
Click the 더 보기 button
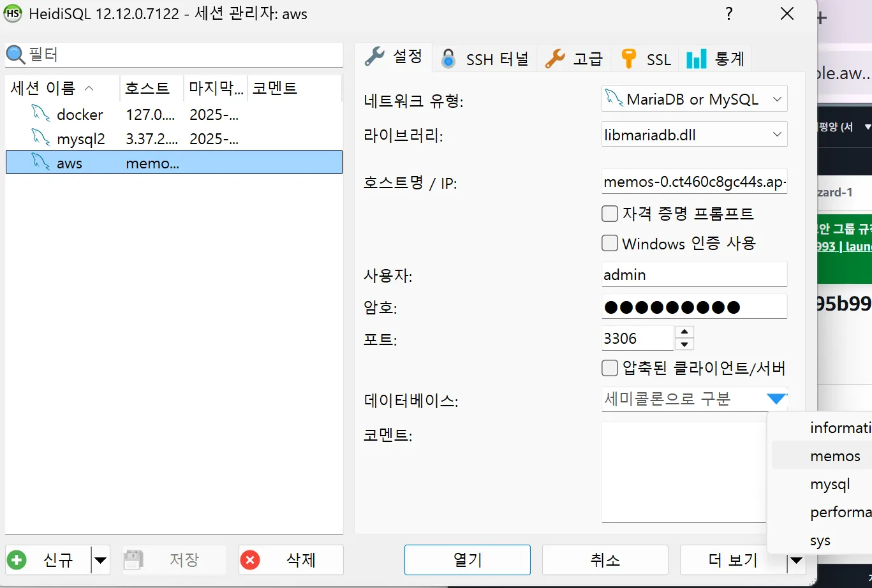[x=733, y=560]
